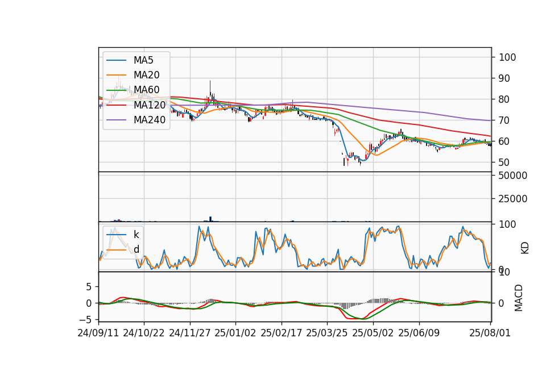
Task: Click the MACD left axis value −5
Action: pyautogui.click(x=85, y=319)
